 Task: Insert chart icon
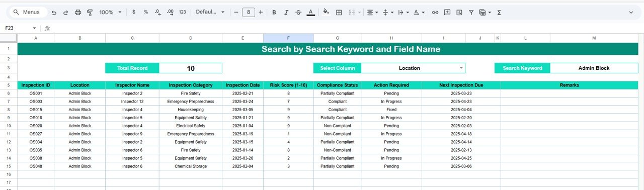tap(459, 12)
